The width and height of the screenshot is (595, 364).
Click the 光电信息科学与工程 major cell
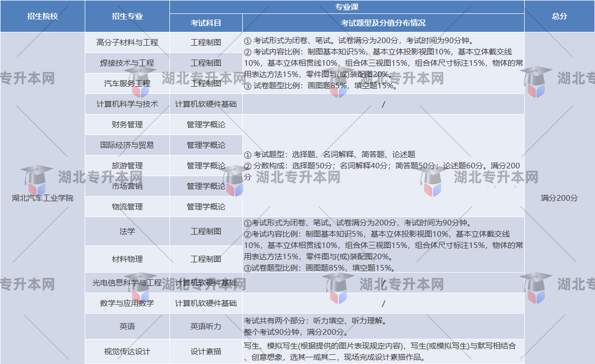tap(127, 283)
